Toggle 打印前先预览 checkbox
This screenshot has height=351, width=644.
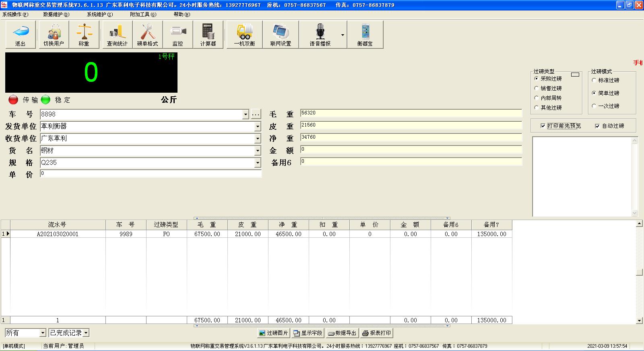(x=543, y=126)
